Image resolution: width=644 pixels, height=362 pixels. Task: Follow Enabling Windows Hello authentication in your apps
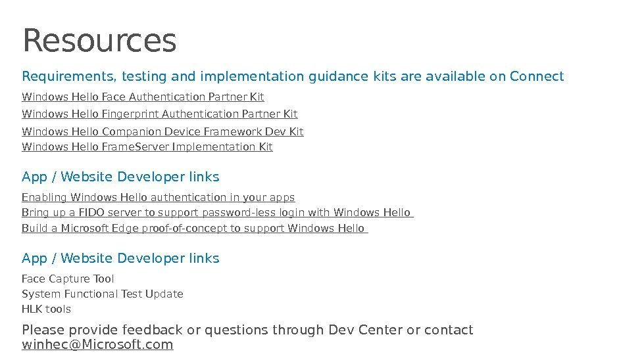click(158, 197)
